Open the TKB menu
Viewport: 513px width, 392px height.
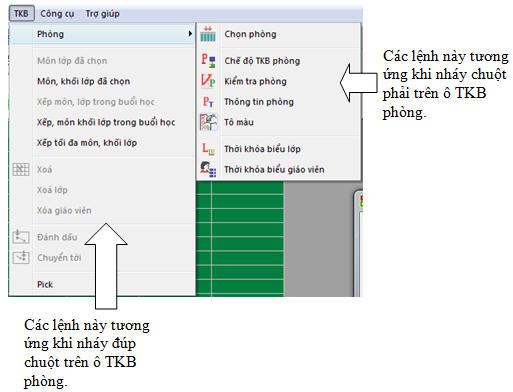tap(21, 14)
